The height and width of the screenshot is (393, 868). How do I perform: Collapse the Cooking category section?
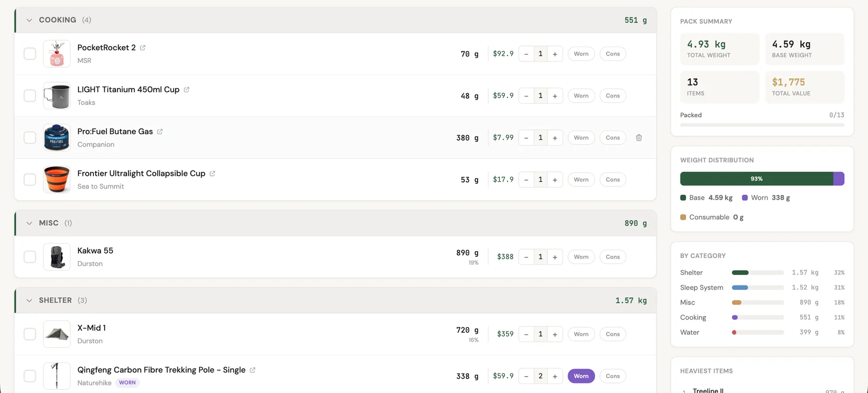point(29,20)
